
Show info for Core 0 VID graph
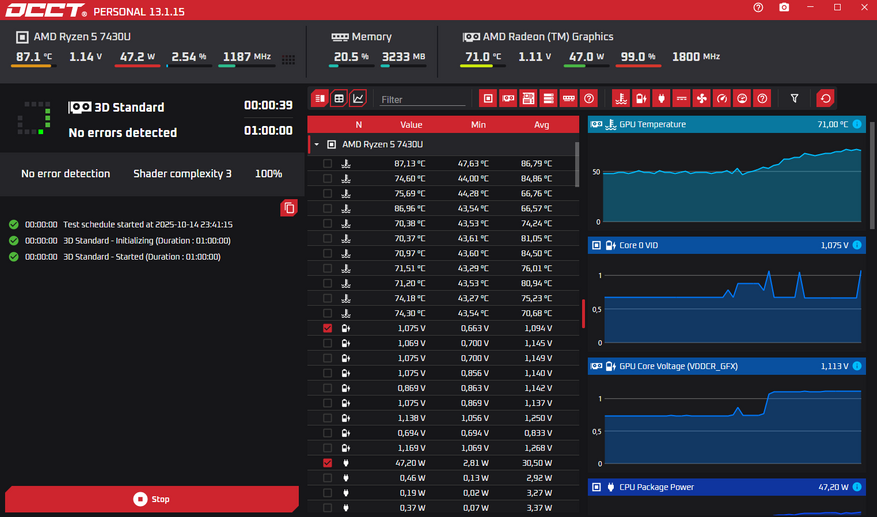click(x=857, y=245)
